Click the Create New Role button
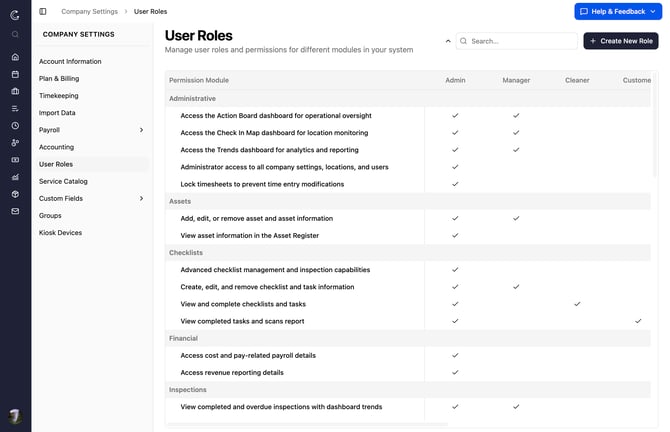 point(621,41)
